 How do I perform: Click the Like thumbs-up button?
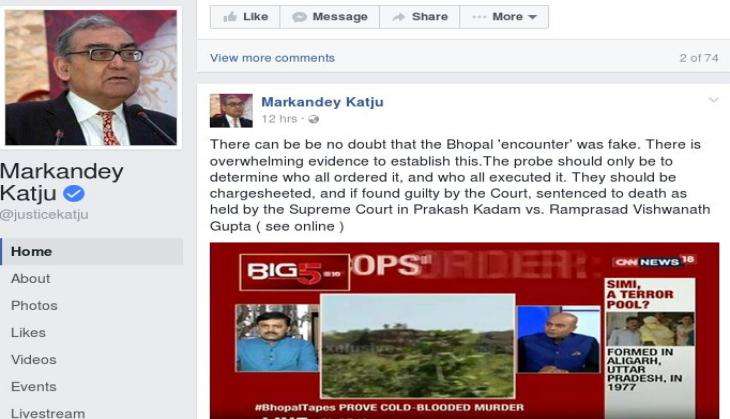245,17
